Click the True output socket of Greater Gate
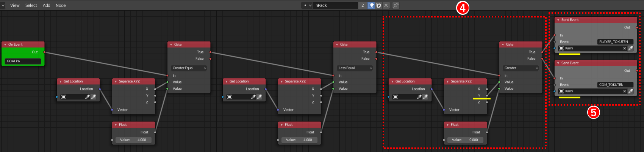This screenshot has height=152, width=644. pyautogui.click(x=542, y=52)
